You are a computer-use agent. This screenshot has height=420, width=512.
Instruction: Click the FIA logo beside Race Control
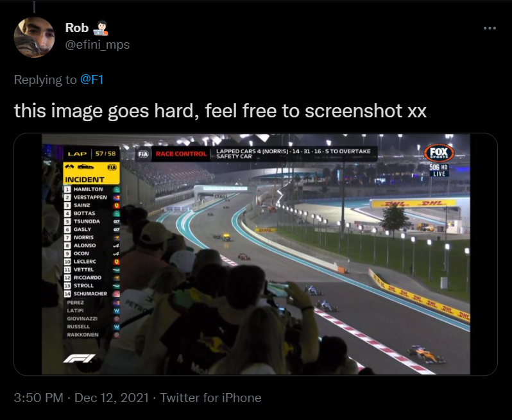coord(143,154)
